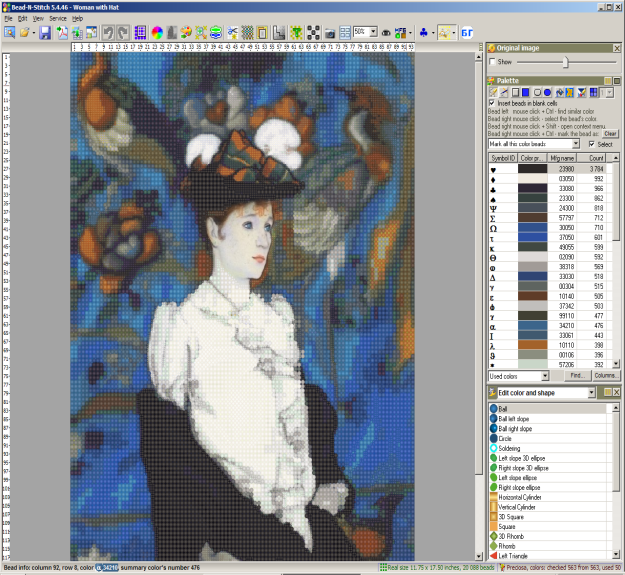The height and width of the screenshot is (575, 625).
Task: Click the Clear button in Palette
Action: click(610, 133)
